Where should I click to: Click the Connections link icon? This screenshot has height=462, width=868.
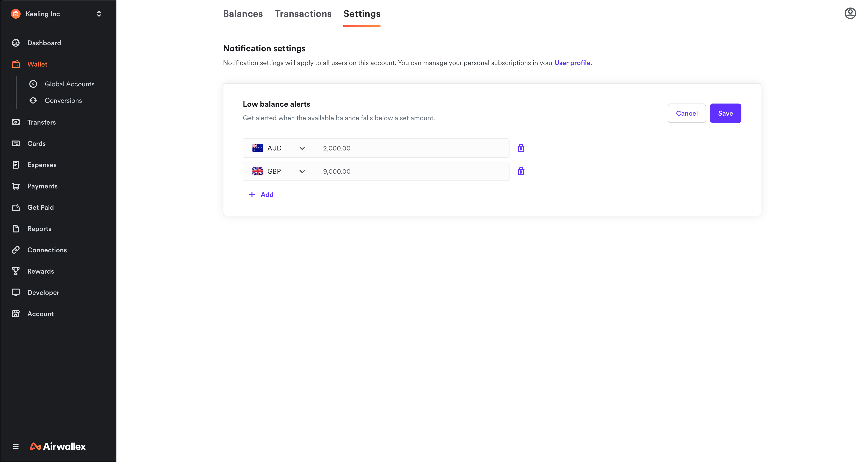15,250
